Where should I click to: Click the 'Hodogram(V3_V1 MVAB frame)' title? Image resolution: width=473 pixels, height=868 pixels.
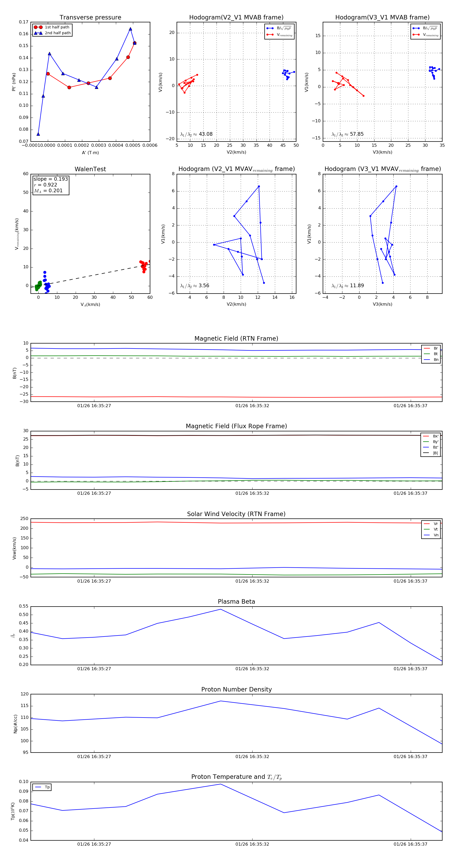tap(382, 18)
